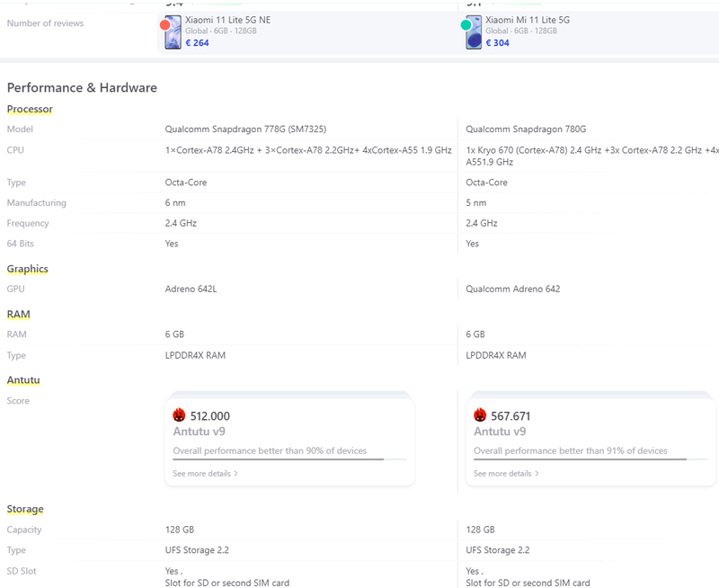Click the 567.671 Antutu score
The height and width of the screenshot is (588, 719).
click(x=510, y=416)
